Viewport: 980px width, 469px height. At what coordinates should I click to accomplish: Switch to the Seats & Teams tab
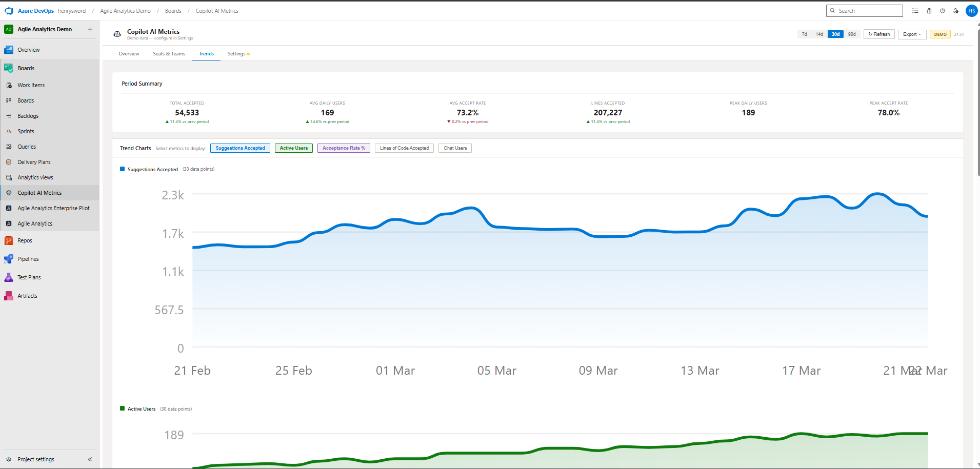pyautogui.click(x=169, y=53)
